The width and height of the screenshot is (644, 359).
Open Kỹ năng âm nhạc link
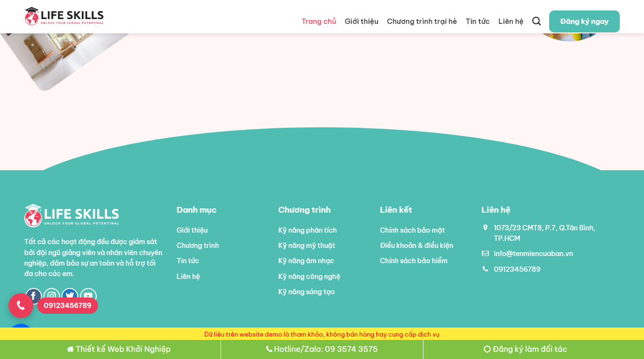point(306,261)
